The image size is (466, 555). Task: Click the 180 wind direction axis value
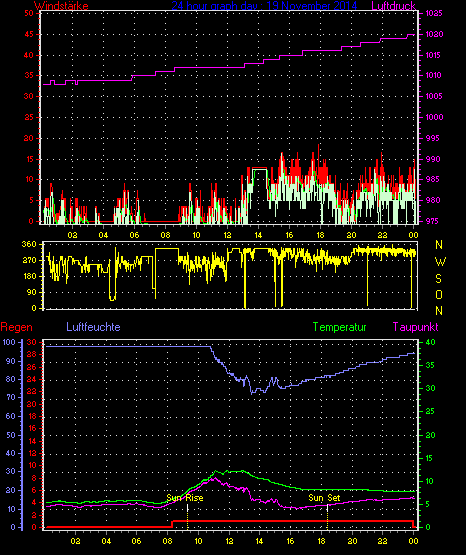(29, 276)
